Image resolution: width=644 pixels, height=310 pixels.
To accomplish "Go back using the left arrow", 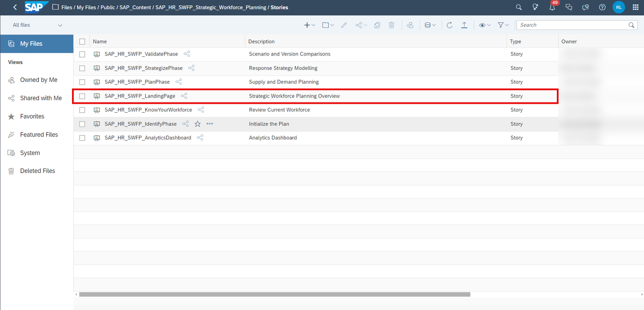I will coord(15,7).
